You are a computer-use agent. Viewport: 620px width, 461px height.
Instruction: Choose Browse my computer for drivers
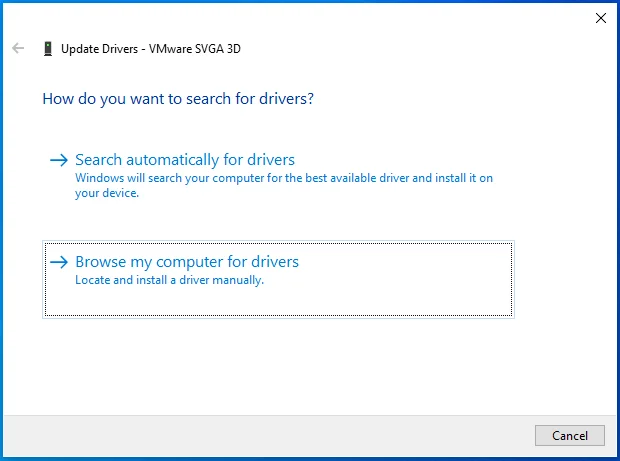[278, 280]
